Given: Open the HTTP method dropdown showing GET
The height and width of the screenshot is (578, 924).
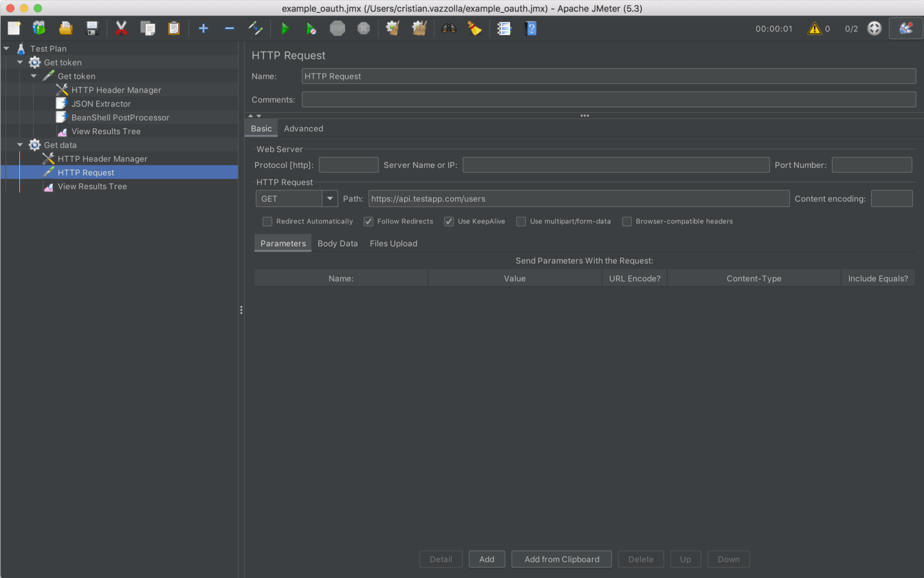Looking at the screenshot, I should click(x=330, y=198).
